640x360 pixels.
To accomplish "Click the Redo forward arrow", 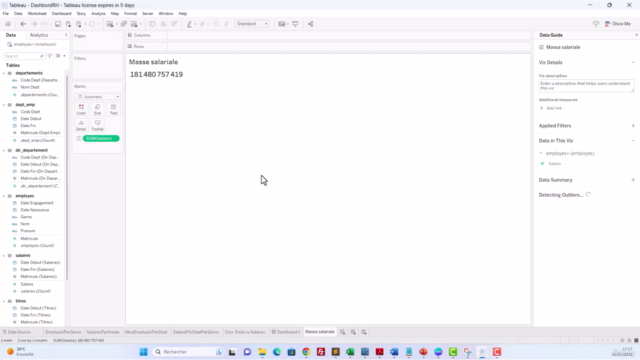I will [34, 24].
